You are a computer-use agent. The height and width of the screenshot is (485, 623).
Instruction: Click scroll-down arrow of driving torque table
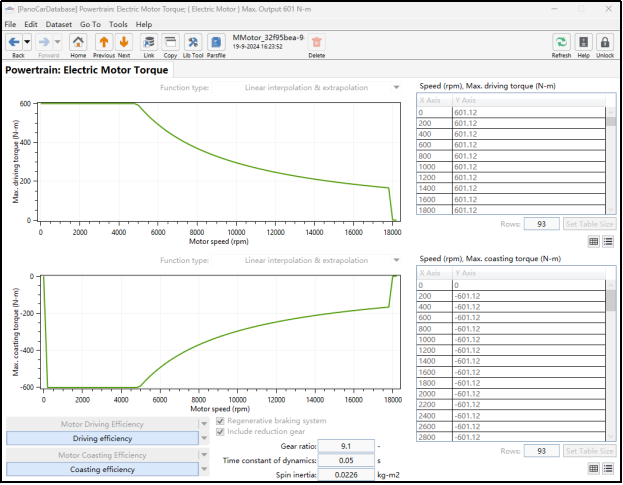[611, 210]
